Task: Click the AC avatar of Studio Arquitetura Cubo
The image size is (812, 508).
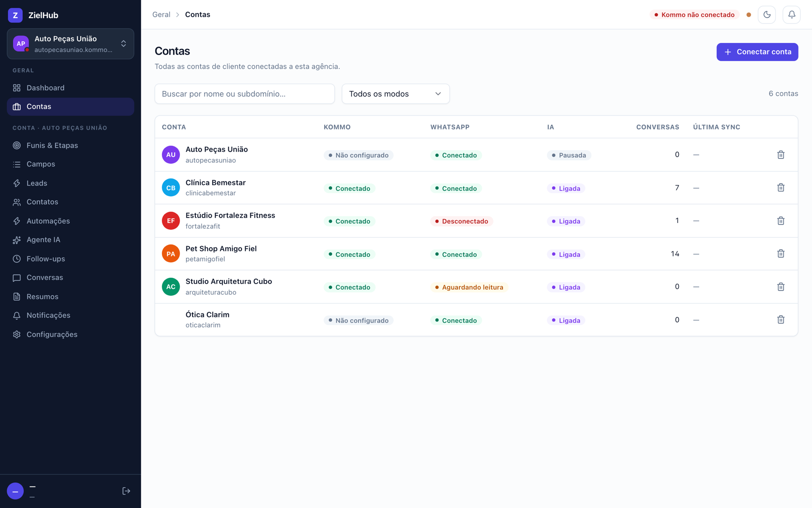Action: click(171, 287)
